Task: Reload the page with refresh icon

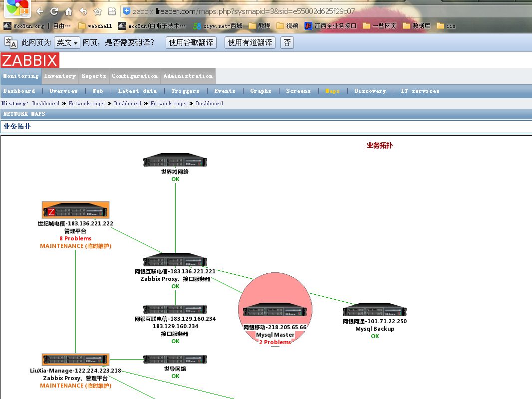Action: (x=54, y=11)
